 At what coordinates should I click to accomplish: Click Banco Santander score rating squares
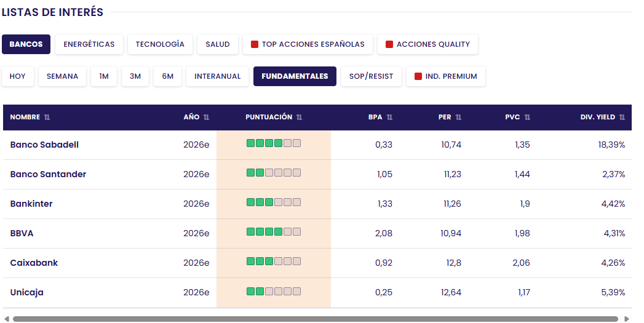point(274,173)
